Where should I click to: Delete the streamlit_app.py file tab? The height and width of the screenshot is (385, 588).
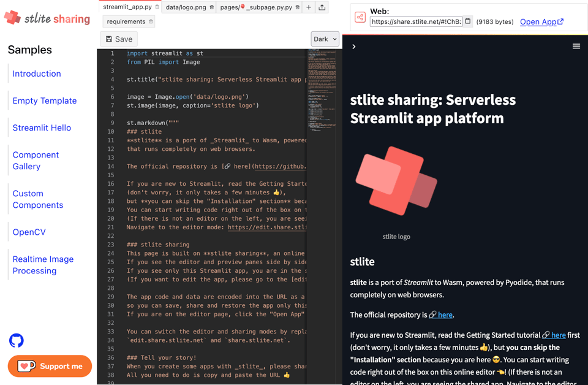pyautogui.click(x=157, y=7)
